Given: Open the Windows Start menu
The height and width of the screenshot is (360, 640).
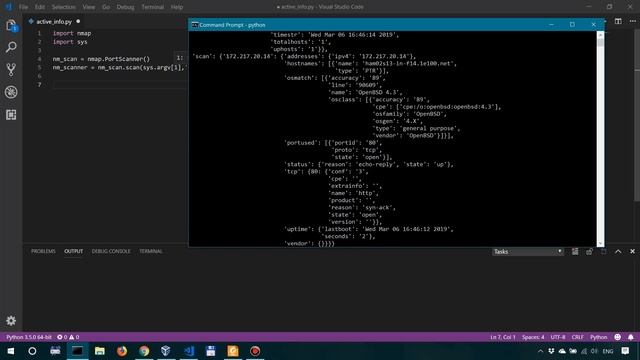Looking at the screenshot, I should coord(11,351).
